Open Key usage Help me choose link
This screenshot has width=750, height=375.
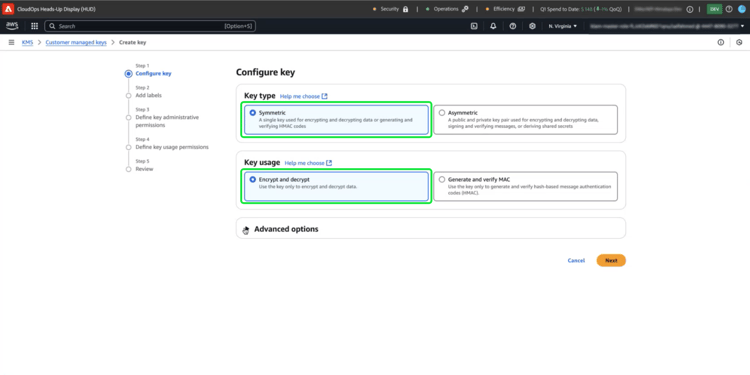click(308, 163)
